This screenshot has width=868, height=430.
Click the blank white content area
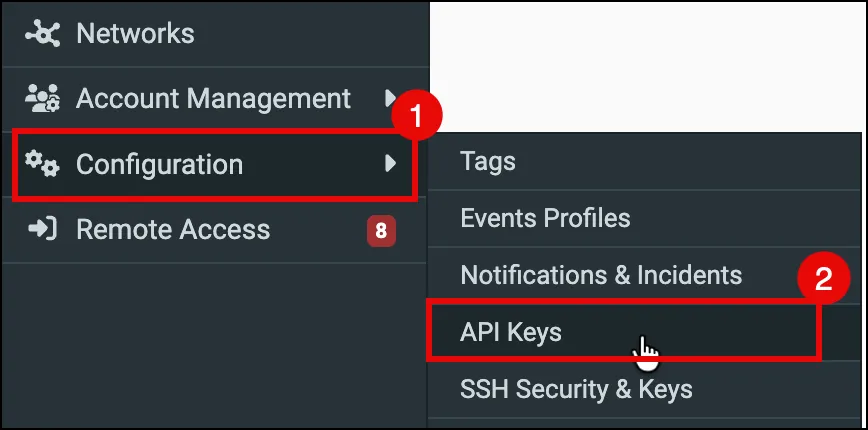648,66
